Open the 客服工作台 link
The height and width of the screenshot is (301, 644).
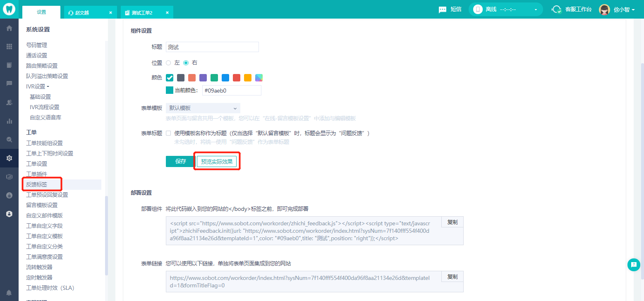(578, 9)
